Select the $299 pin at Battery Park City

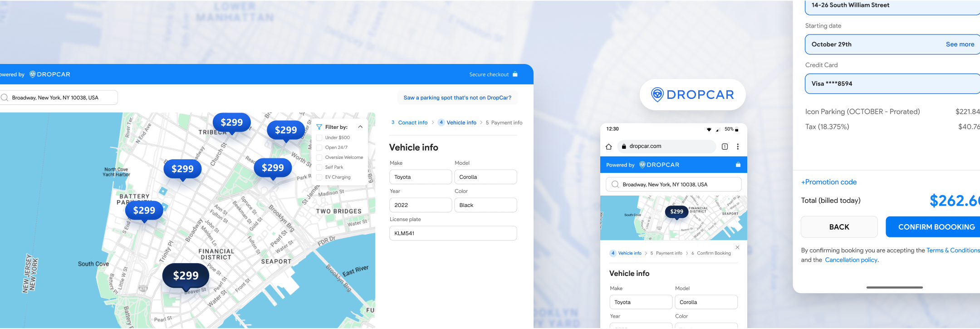pyautogui.click(x=144, y=211)
